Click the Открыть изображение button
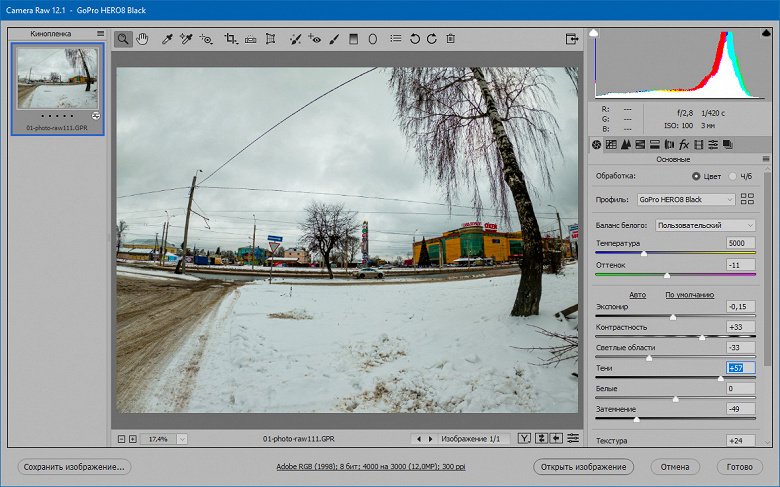Image resolution: width=780 pixels, height=487 pixels. click(583, 467)
